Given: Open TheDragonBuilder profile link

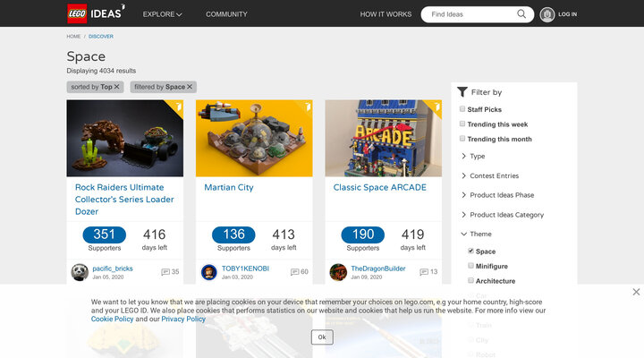Looking at the screenshot, I should pyautogui.click(x=377, y=268).
